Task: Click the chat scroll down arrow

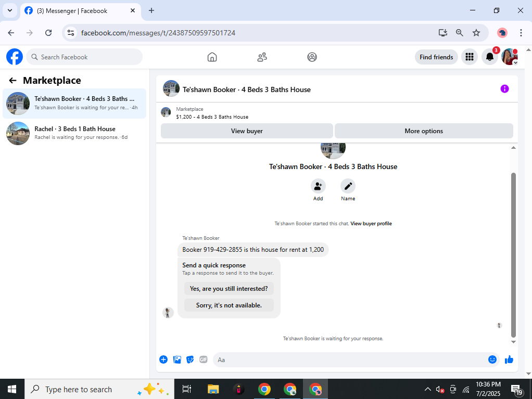Action: pyautogui.click(x=513, y=342)
